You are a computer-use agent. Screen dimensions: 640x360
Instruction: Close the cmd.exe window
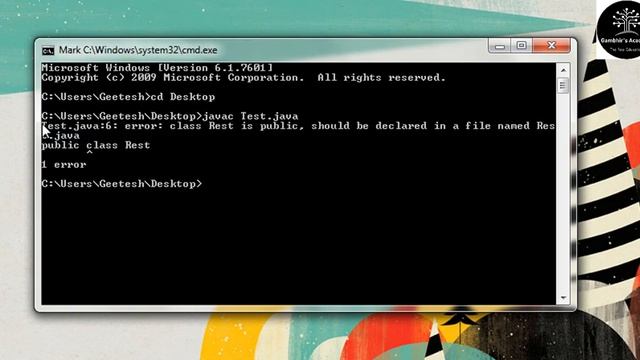pyautogui.click(x=551, y=46)
